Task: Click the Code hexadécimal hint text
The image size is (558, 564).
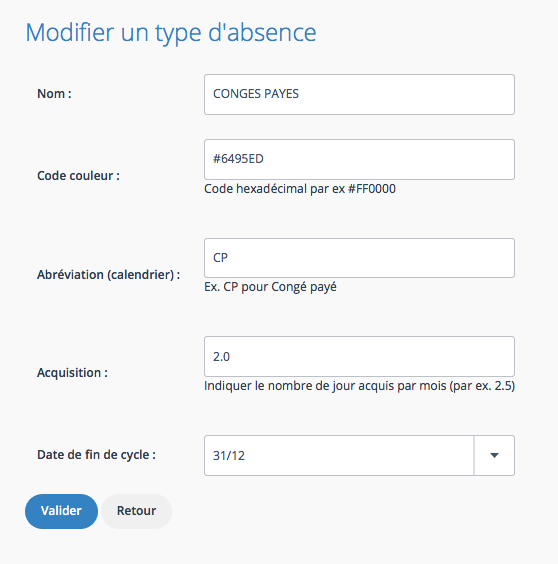Action: tap(300, 189)
